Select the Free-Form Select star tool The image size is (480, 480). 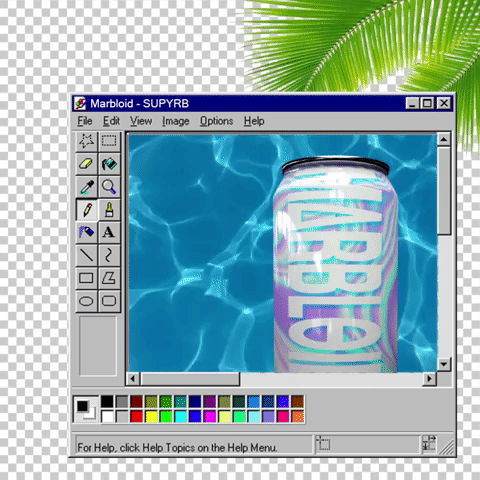(x=86, y=141)
